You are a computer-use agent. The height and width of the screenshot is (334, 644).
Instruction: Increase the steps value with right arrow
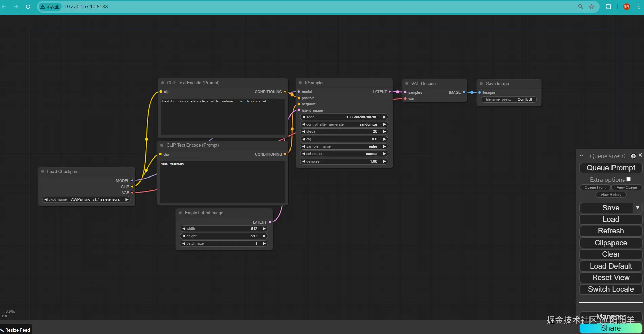point(384,132)
